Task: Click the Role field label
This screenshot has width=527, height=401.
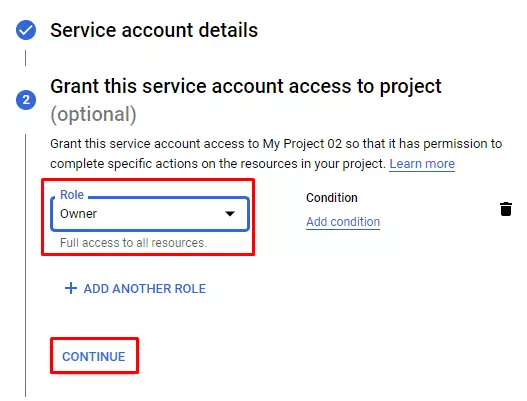Action: pyautogui.click(x=72, y=195)
